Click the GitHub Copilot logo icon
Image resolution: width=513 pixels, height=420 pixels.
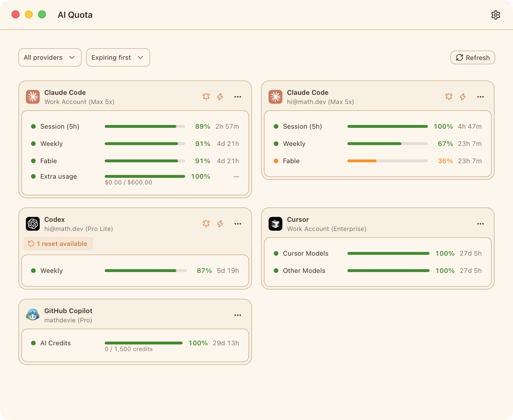pos(33,315)
